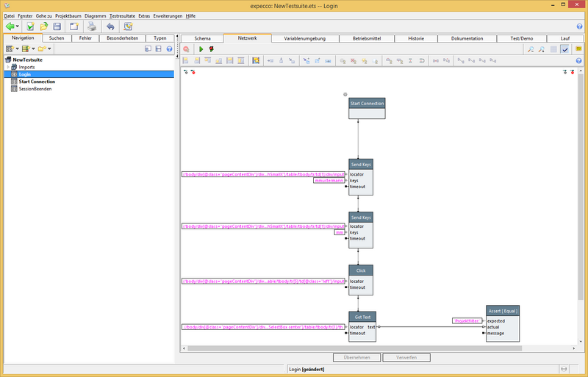Open the new block dropdown arrow
Image resolution: width=588 pixels, height=377 pixels.
17,49
